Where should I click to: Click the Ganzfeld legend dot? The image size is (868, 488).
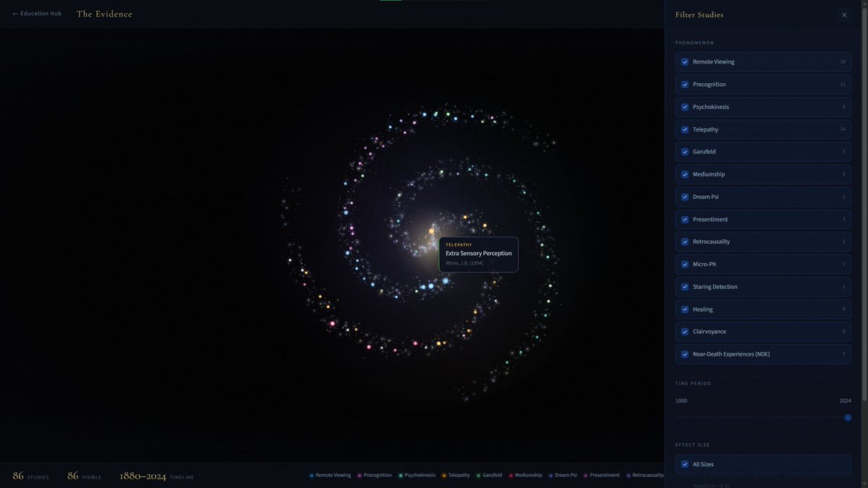pyautogui.click(x=479, y=476)
